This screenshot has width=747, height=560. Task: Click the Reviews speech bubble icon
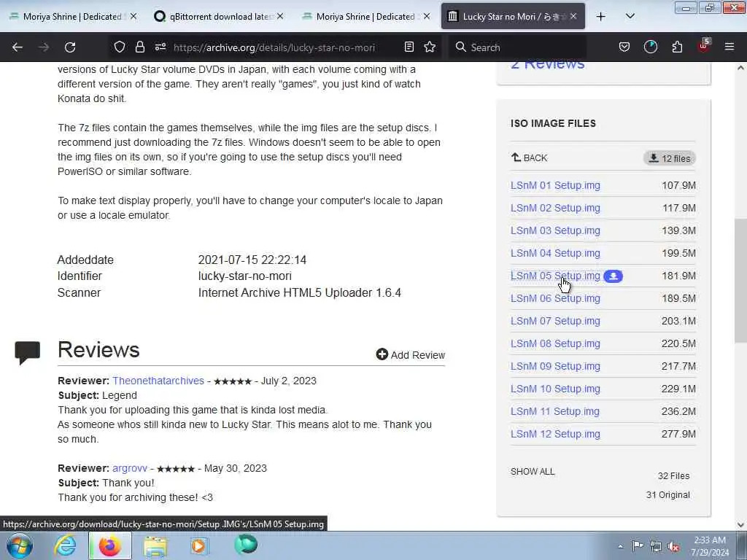coord(27,353)
